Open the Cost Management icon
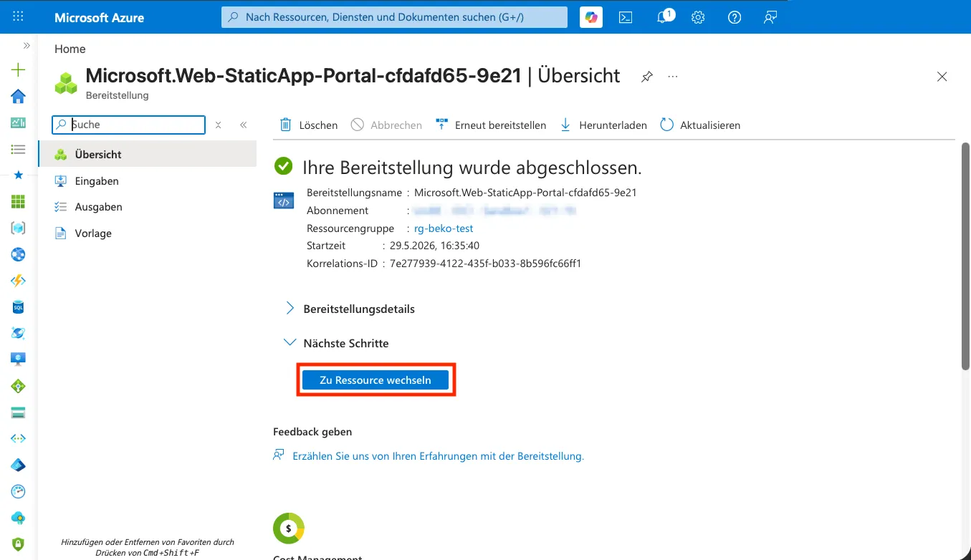 [x=289, y=528]
